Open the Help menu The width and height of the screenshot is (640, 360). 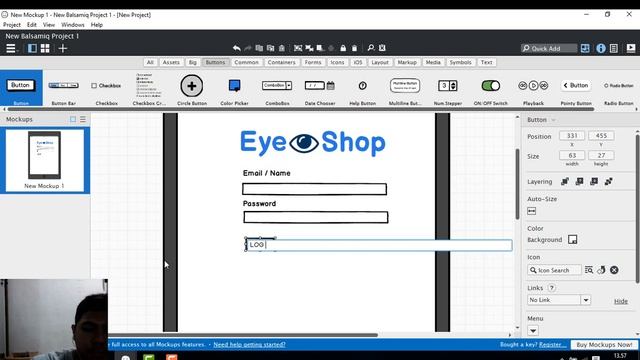(x=97, y=25)
